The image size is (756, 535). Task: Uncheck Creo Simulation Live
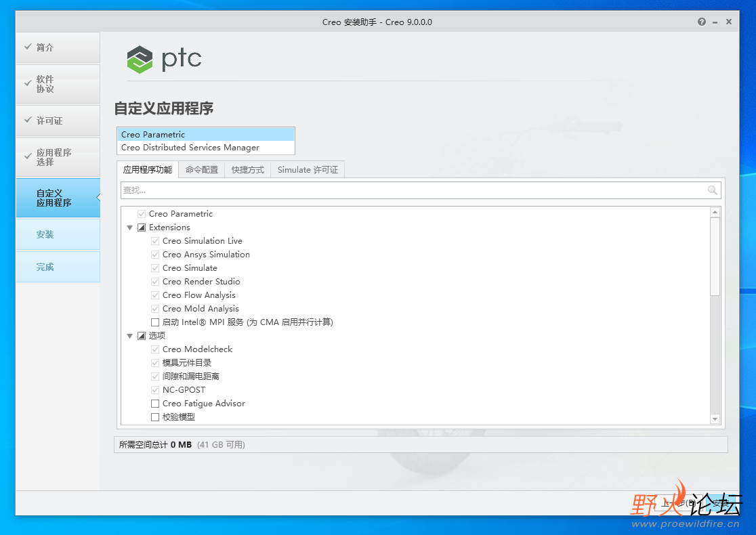click(x=155, y=240)
